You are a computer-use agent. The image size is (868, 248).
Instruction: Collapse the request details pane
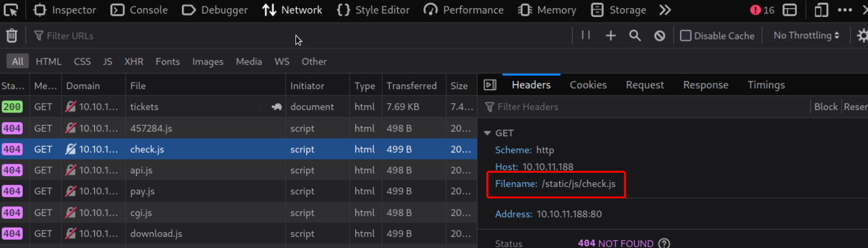(x=490, y=85)
